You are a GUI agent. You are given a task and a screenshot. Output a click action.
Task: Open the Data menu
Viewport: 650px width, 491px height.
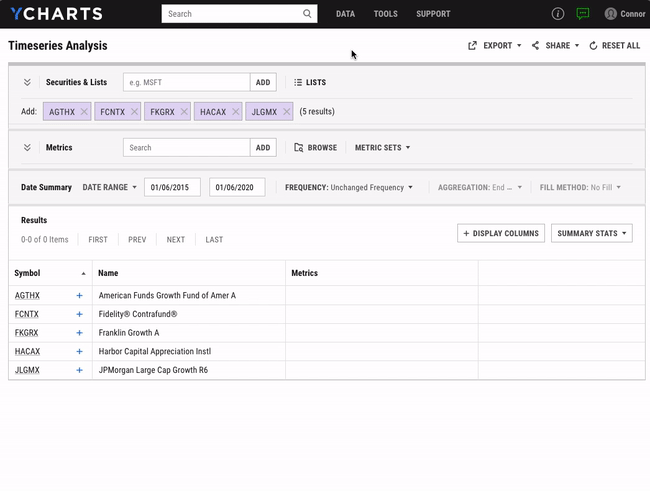point(345,14)
